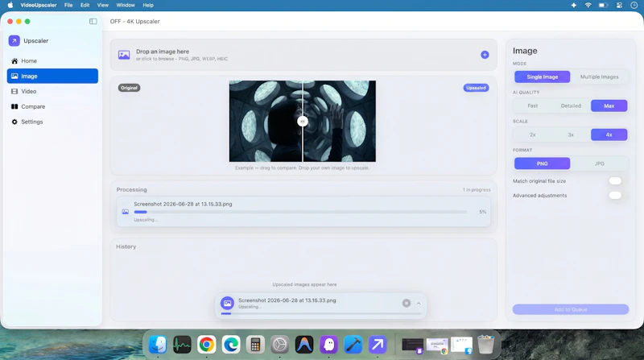Choose 2x scale
This screenshot has width=644, height=360.
tap(533, 134)
